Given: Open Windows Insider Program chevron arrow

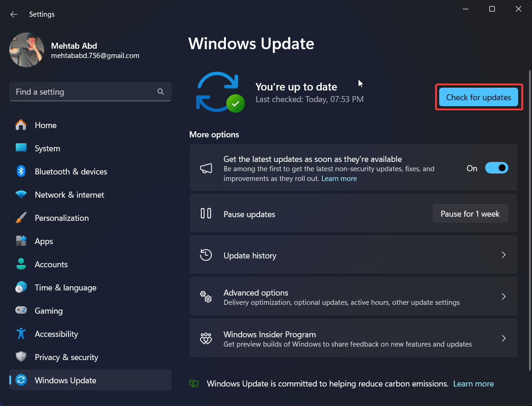Looking at the screenshot, I should [504, 338].
